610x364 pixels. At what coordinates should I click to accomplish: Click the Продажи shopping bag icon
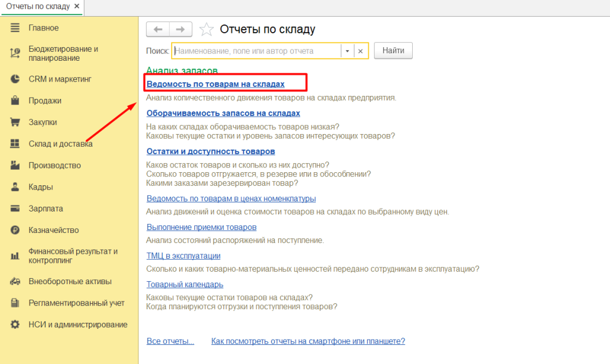coord(15,101)
